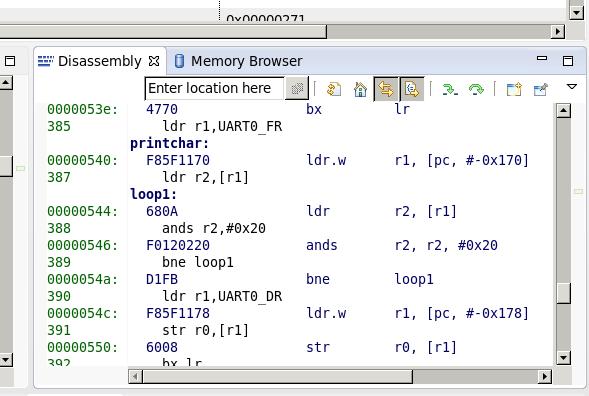The width and height of the screenshot is (589, 396).
Task: Click the 'str' mnemonic at 00000550
Action: pos(318,347)
